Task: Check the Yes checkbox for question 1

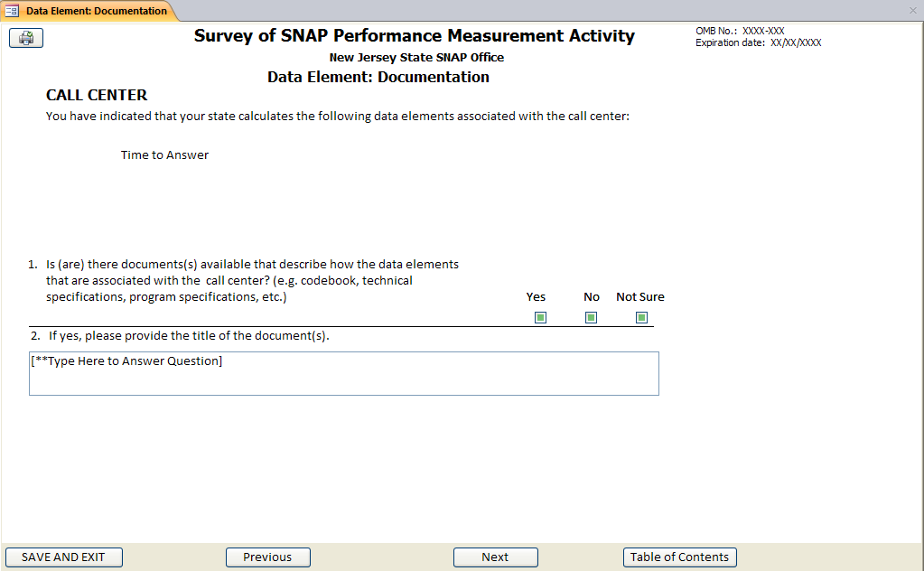Action: (x=540, y=317)
